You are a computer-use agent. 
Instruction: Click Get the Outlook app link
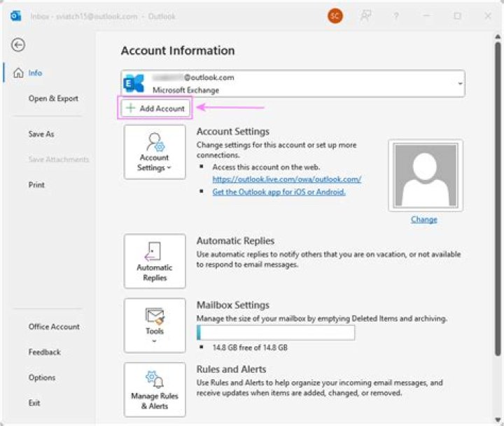click(x=279, y=191)
